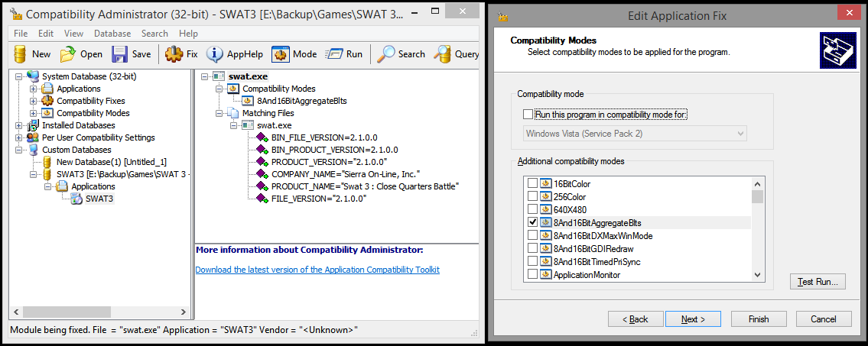Screen dimensions: 868x346
Task: Click the Back button in the wizard
Action: 636,319
